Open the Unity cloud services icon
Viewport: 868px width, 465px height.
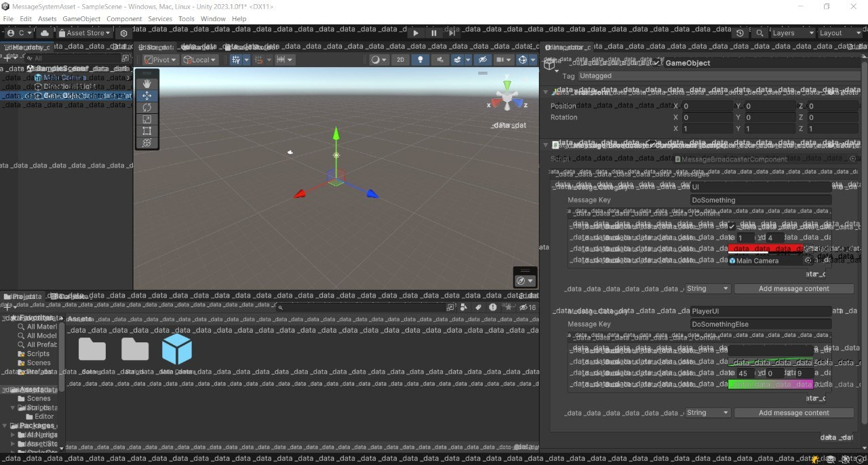click(45, 33)
